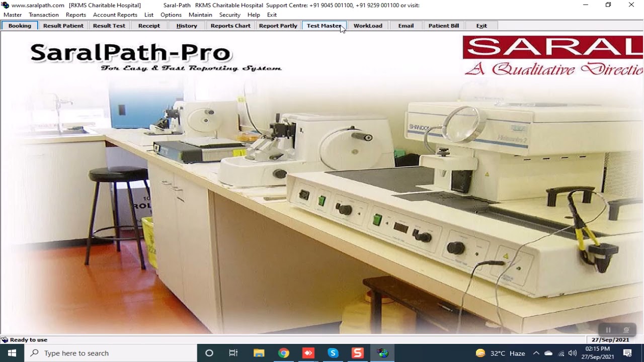Viewport: 644px width, 362px height.
Task: Open the List menu
Action: tap(149, 15)
